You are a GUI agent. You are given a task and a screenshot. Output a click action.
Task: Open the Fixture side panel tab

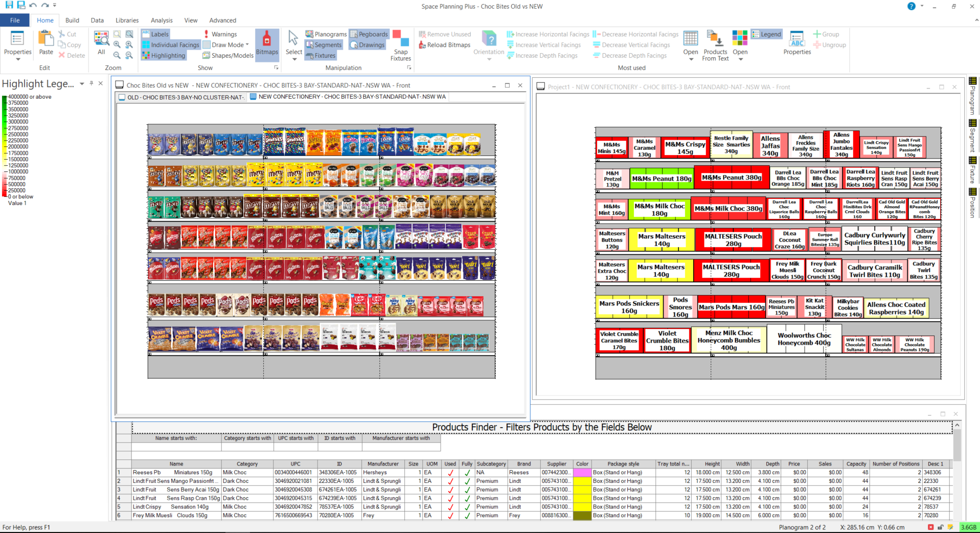click(x=972, y=170)
